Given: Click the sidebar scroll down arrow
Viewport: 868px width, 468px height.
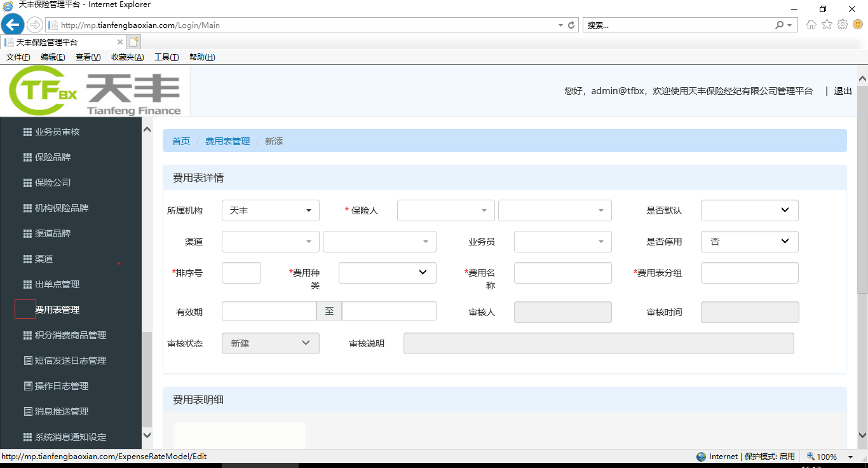Looking at the screenshot, I should 147,436.
